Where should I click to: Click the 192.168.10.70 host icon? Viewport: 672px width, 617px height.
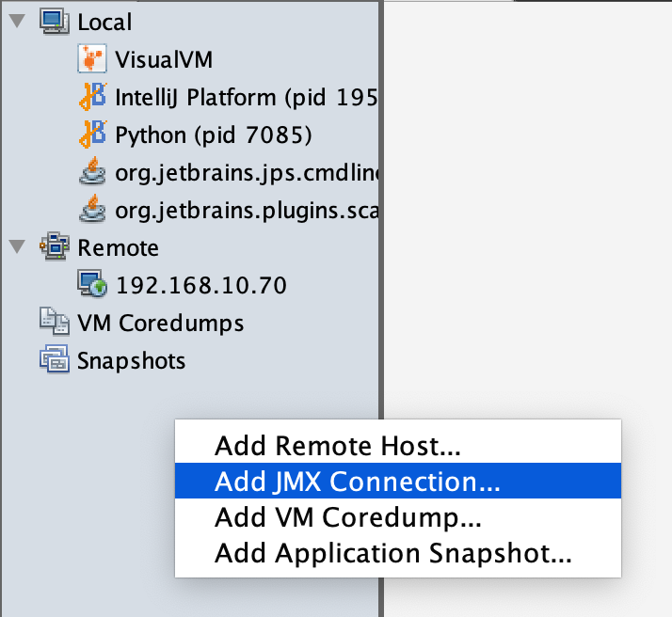91,284
